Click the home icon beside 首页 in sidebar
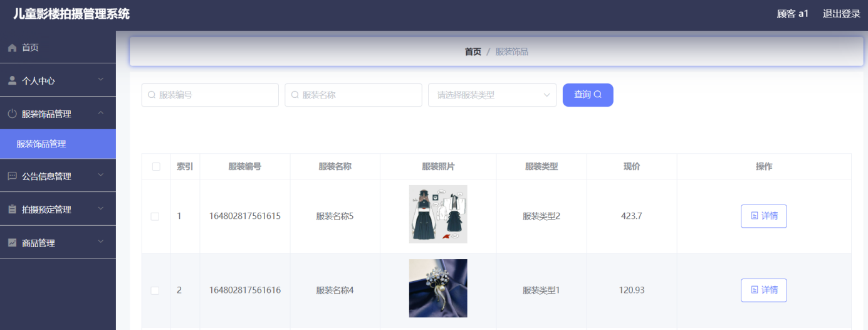The image size is (868, 330). click(12, 48)
